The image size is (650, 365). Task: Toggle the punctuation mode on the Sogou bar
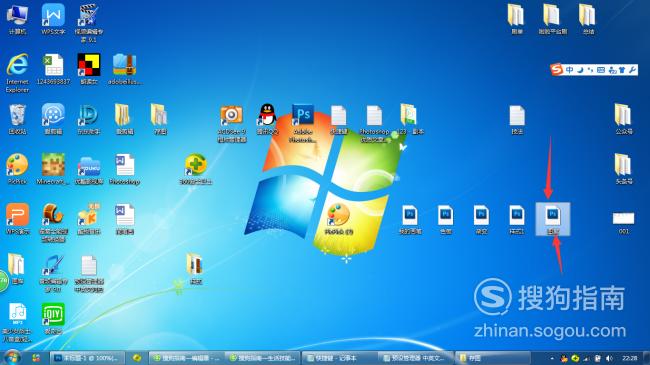point(590,70)
